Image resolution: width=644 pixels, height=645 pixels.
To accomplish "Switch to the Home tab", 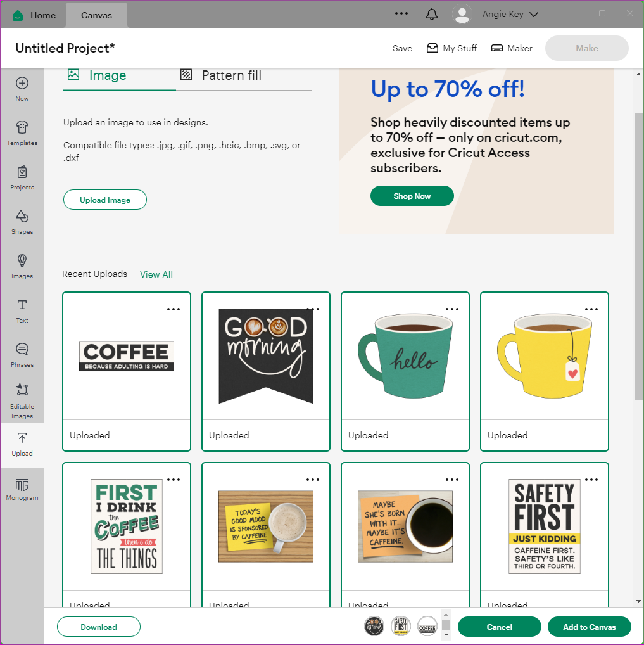I will pyautogui.click(x=34, y=15).
